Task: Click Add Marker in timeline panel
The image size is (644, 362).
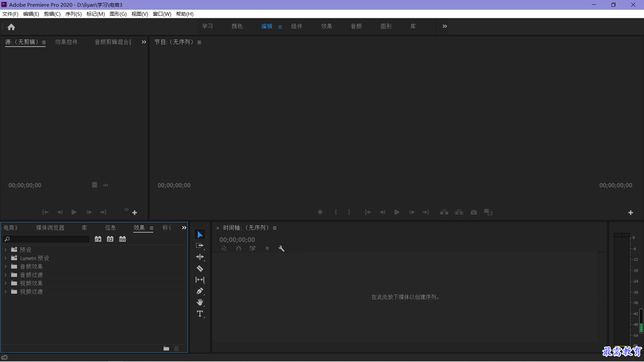Action: [x=267, y=249]
